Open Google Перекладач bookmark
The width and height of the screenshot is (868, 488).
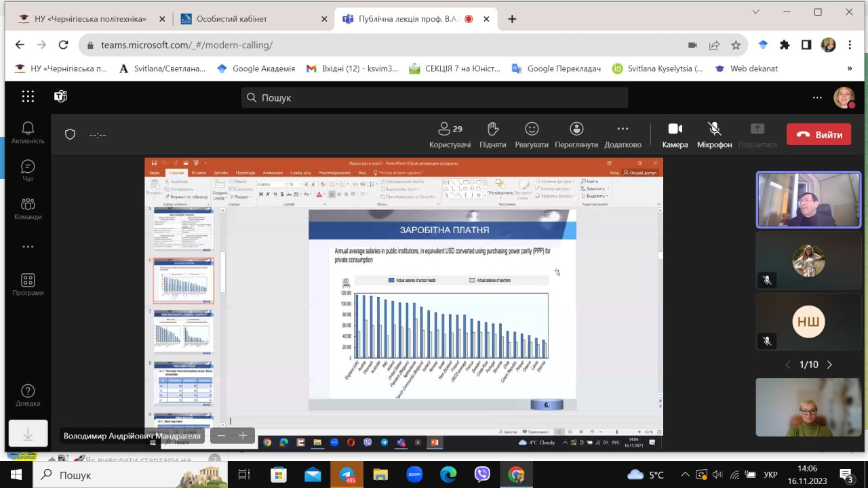click(556, 68)
